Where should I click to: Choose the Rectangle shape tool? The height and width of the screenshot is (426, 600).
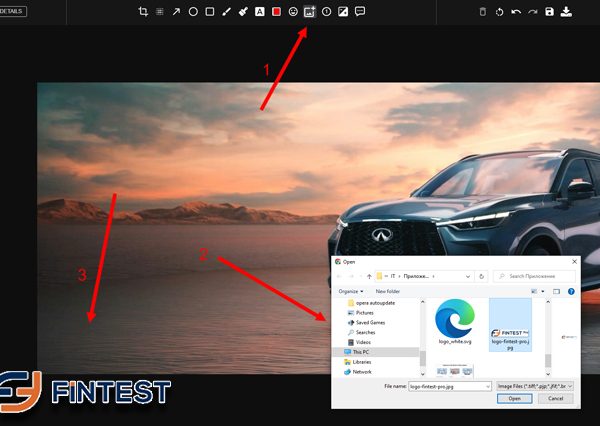(x=210, y=12)
